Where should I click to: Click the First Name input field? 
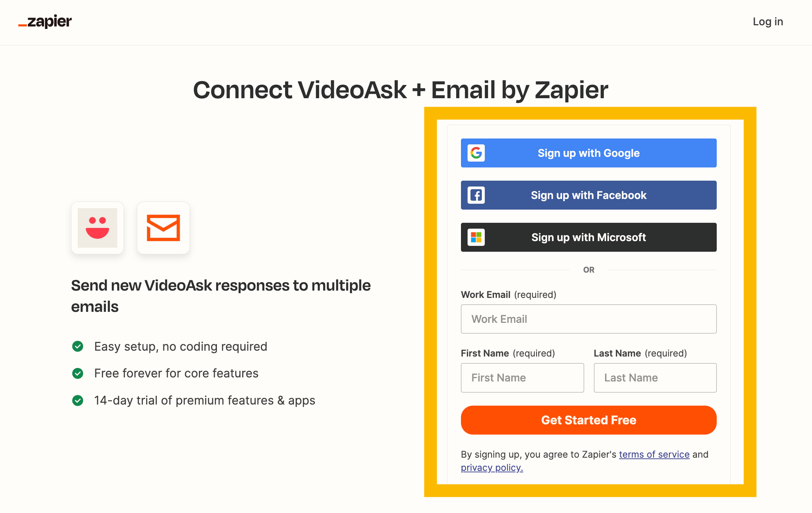[523, 377]
